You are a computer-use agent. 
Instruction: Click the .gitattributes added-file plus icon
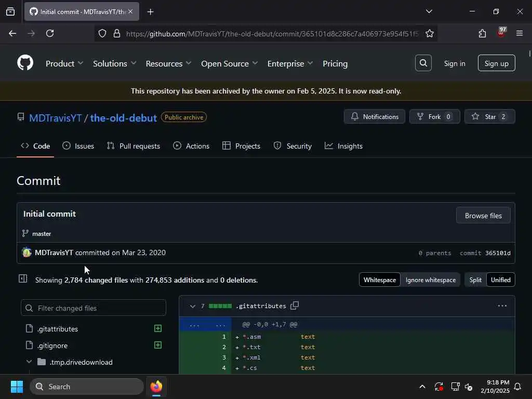[158, 328]
